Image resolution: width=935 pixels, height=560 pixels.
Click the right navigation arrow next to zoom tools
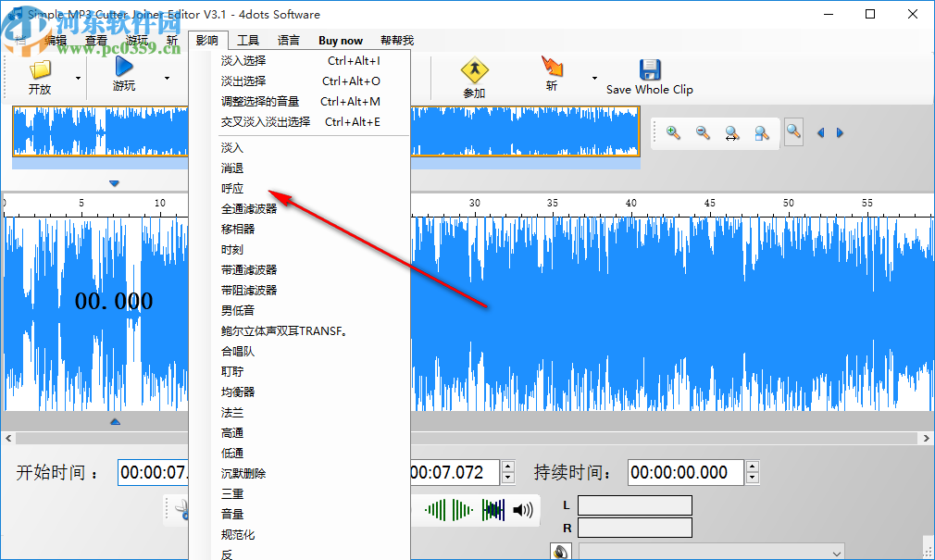[x=841, y=132]
